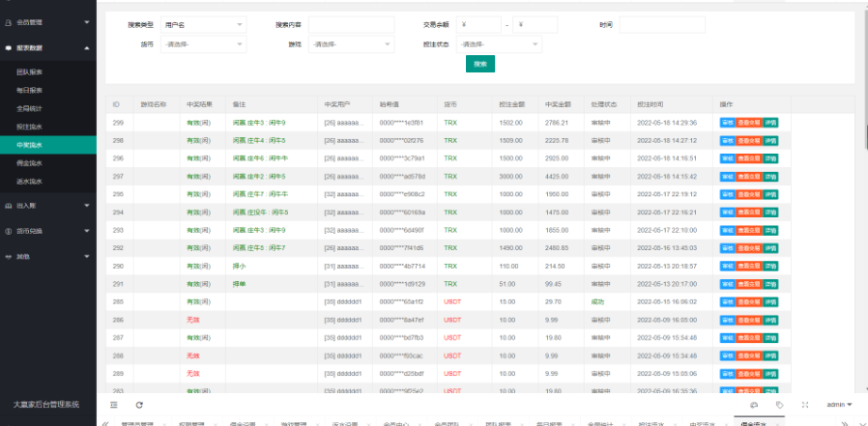This screenshot has width=868, height=426.
Task: Click the blue 审核 button for ID 299
Action: [728, 123]
